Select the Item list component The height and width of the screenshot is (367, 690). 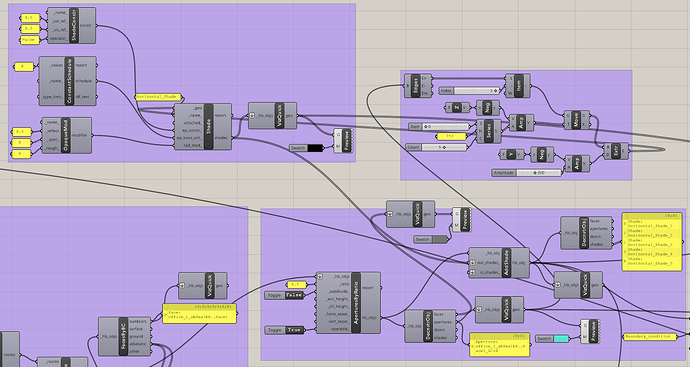coord(519,85)
